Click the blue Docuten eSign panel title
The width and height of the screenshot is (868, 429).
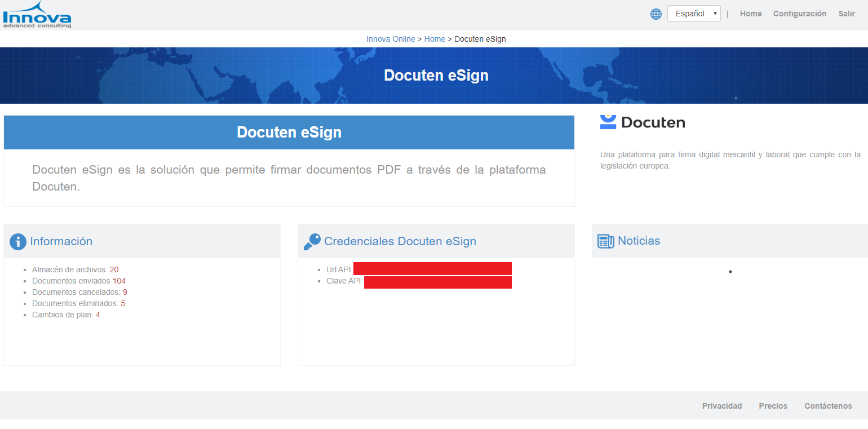[289, 132]
